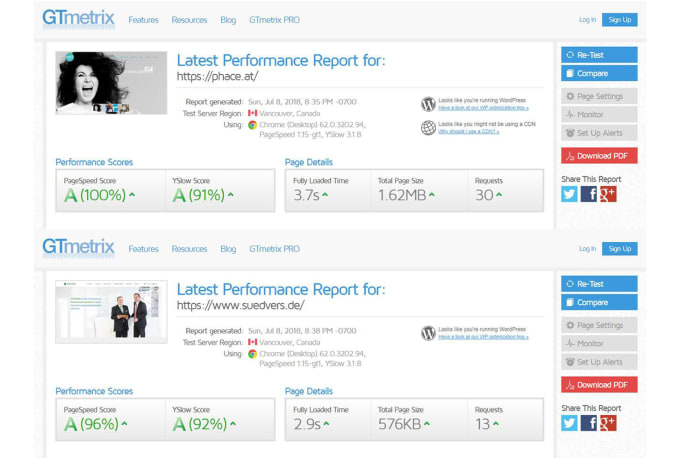Open GTmetrix PRO in the phace.at report header

tap(274, 20)
